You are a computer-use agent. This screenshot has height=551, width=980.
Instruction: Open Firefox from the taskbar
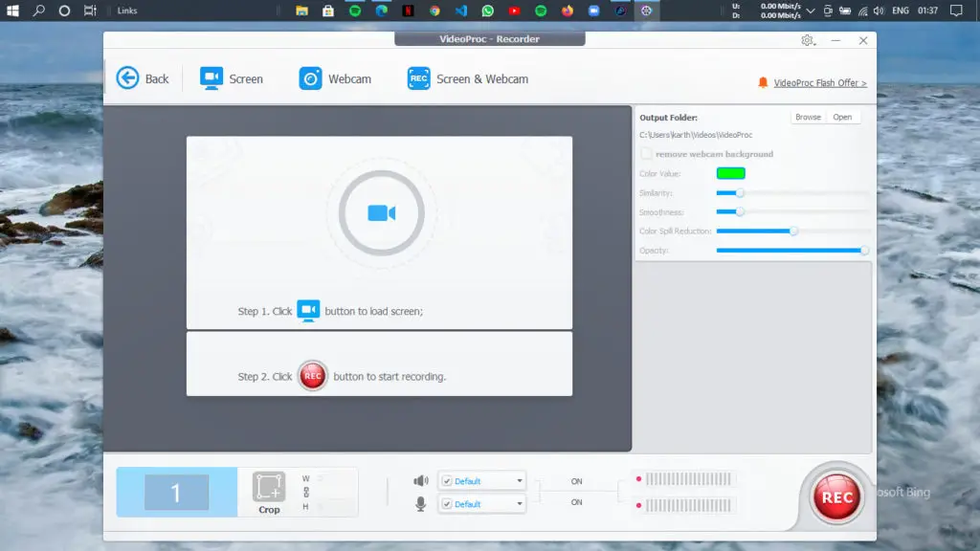click(568, 11)
